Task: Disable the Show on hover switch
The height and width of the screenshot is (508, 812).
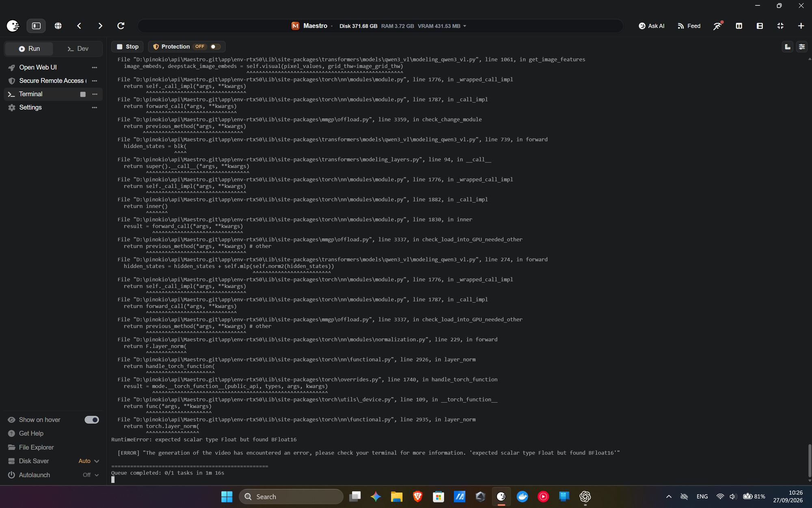Action: [92, 420]
